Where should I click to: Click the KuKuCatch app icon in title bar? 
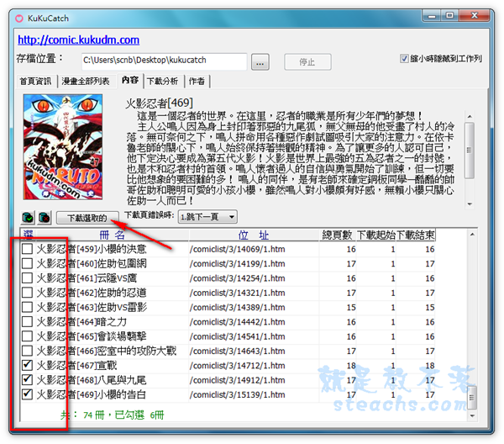tap(19, 18)
